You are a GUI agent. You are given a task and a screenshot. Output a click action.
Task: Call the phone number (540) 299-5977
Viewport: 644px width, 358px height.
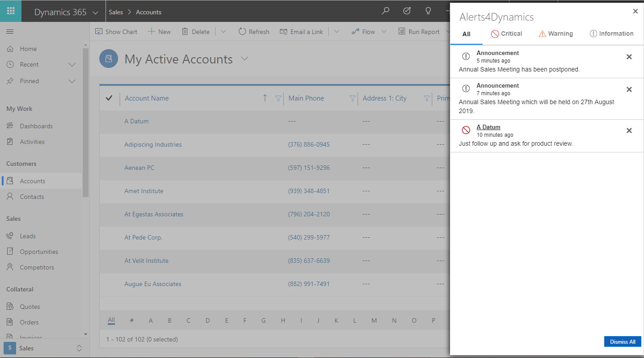coord(309,237)
